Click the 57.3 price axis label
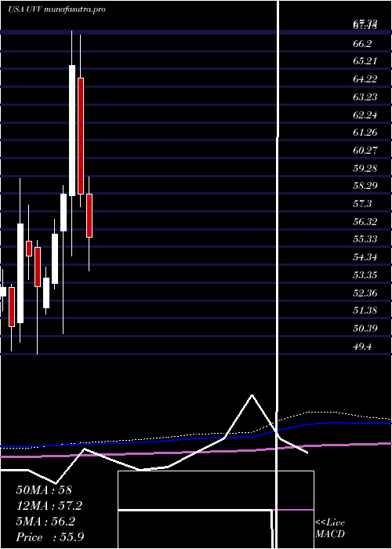The height and width of the screenshot is (549, 392). click(362, 203)
